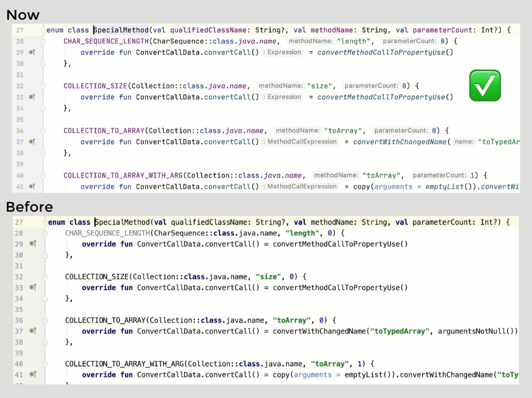Click CHAR_SEQUENCE_LENGTH in Now panel

click(x=106, y=42)
